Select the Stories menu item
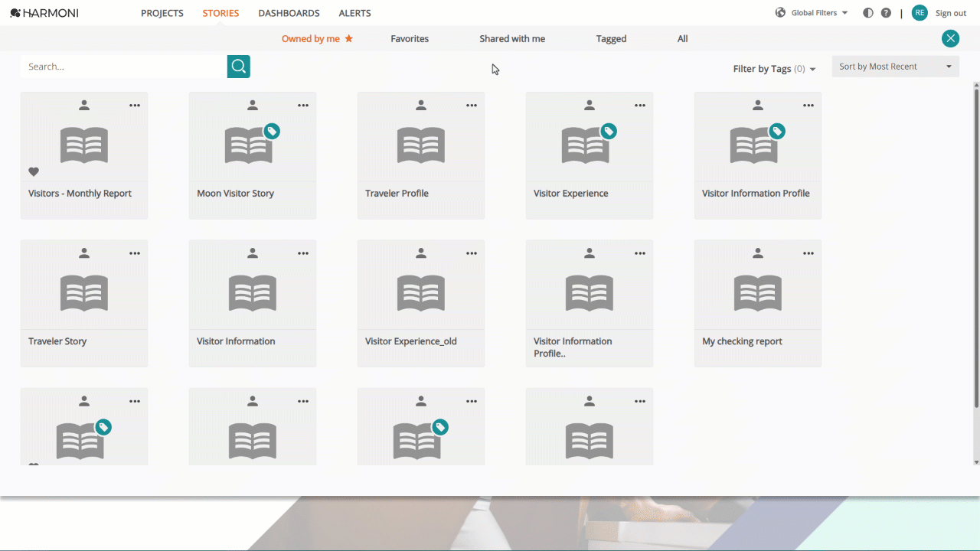Viewport: 980px width, 551px height. [x=220, y=13]
